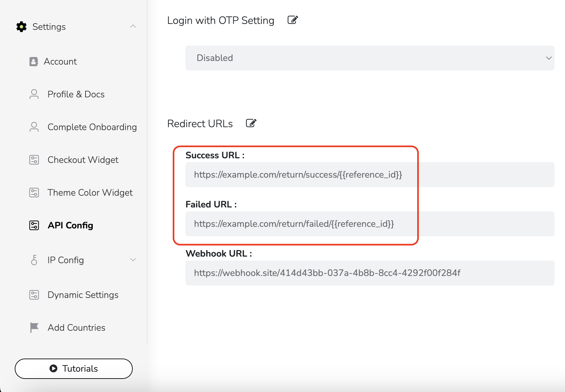Image resolution: width=565 pixels, height=392 pixels.
Task: Click the Tutorials button
Action: [74, 369]
